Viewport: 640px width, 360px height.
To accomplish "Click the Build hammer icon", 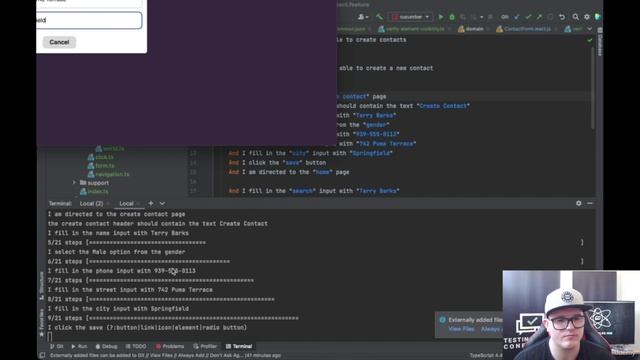I will tap(379, 17).
